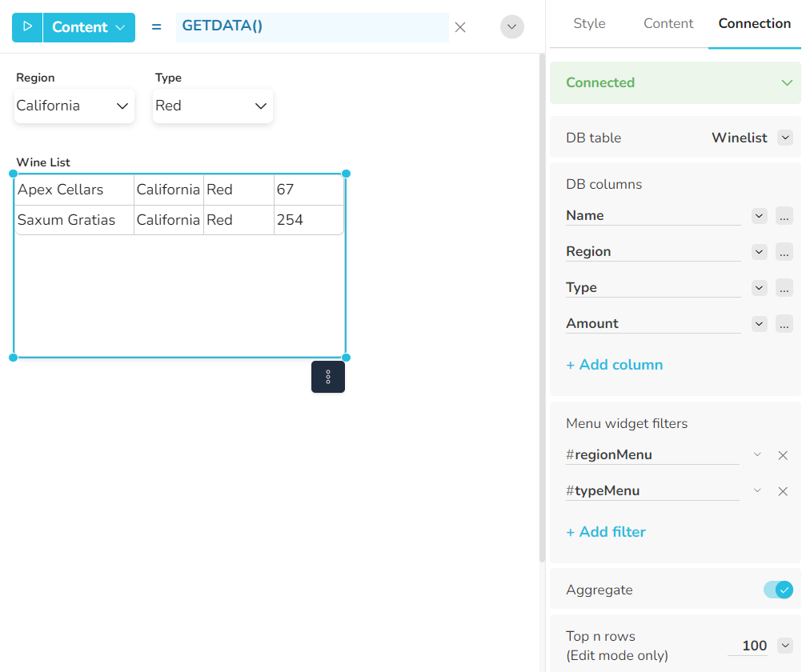Click the ellipsis button for Name column

[784, 216]
